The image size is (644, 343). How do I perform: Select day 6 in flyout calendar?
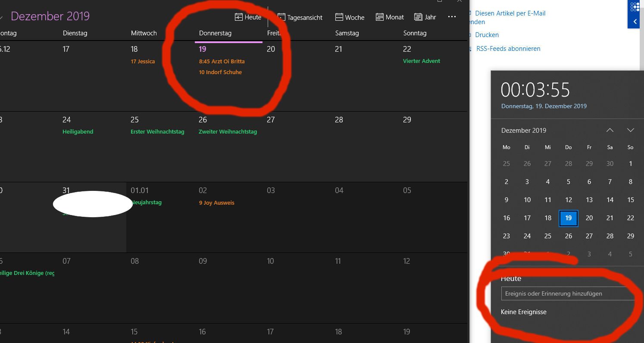coord(589,182)
